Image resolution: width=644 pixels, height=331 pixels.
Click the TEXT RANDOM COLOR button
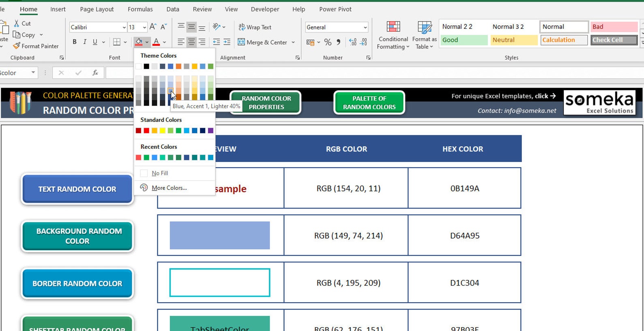pyautogui.click(x=77, y=189)
